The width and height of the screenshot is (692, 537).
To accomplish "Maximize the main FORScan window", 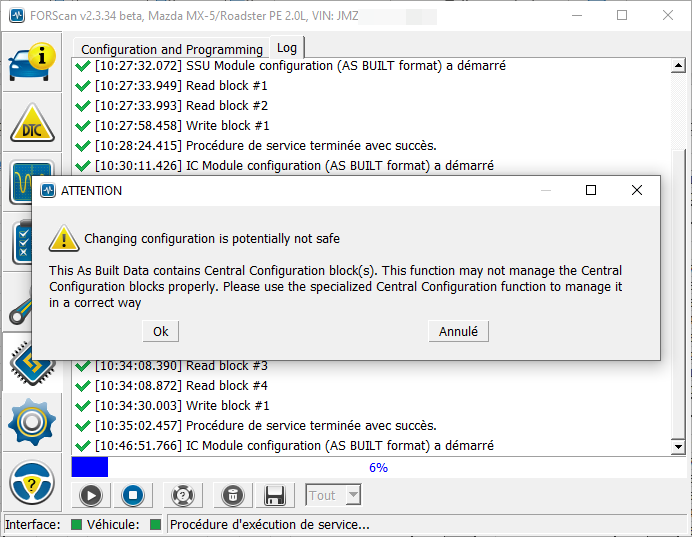I will click(x=622, y=15).
